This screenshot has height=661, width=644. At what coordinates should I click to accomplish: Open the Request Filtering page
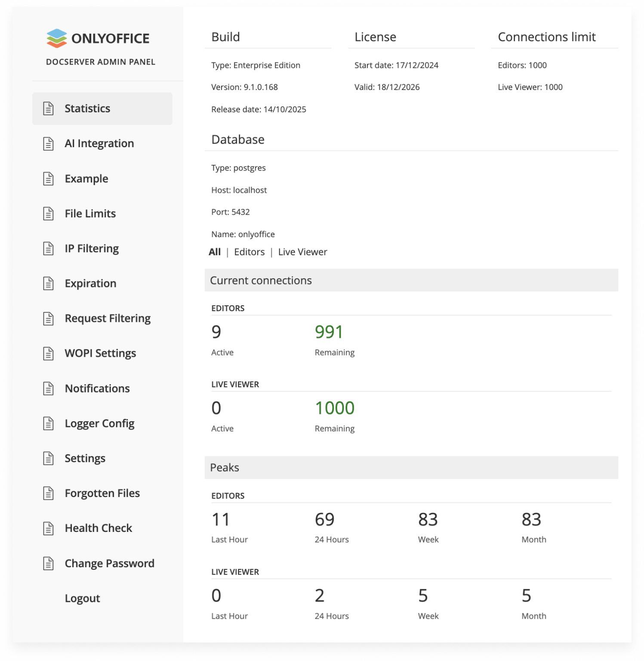click(x=108, y=318)
